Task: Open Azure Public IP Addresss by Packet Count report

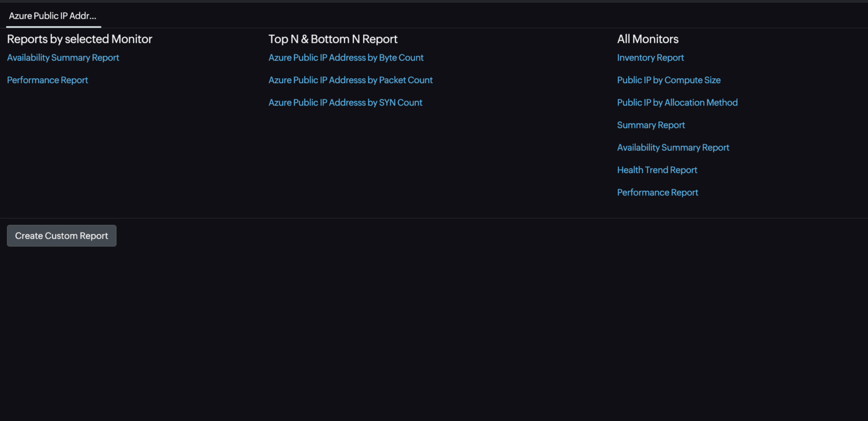Action: coord(351,80)
